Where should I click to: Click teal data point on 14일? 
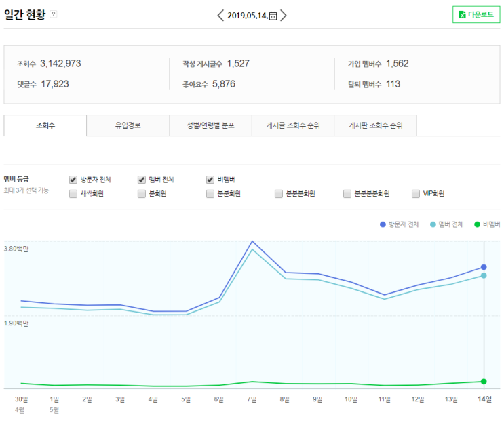tap(484, 275)
